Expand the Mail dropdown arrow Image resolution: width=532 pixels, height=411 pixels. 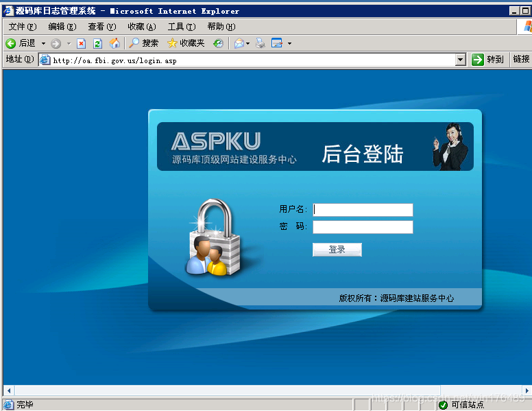pos(248,43)
